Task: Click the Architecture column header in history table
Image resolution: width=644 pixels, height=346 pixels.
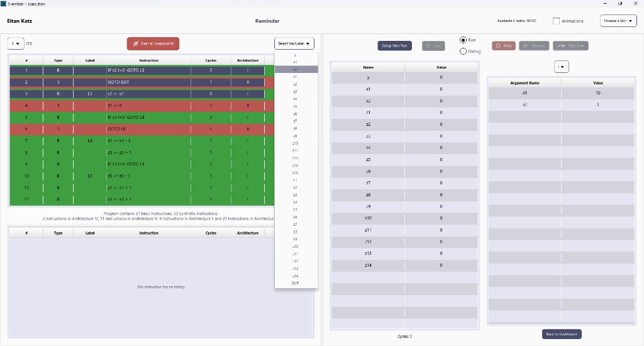Action: coord(248,233)
